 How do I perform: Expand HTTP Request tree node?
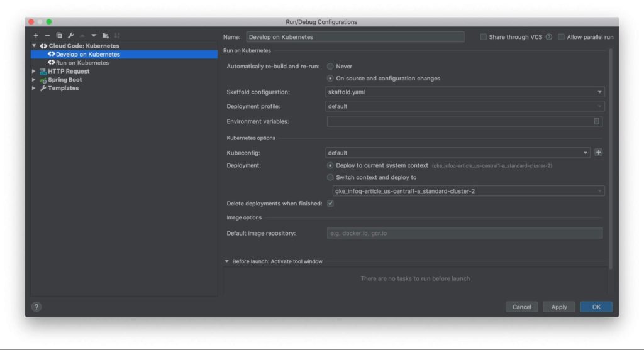pos(34,72)
